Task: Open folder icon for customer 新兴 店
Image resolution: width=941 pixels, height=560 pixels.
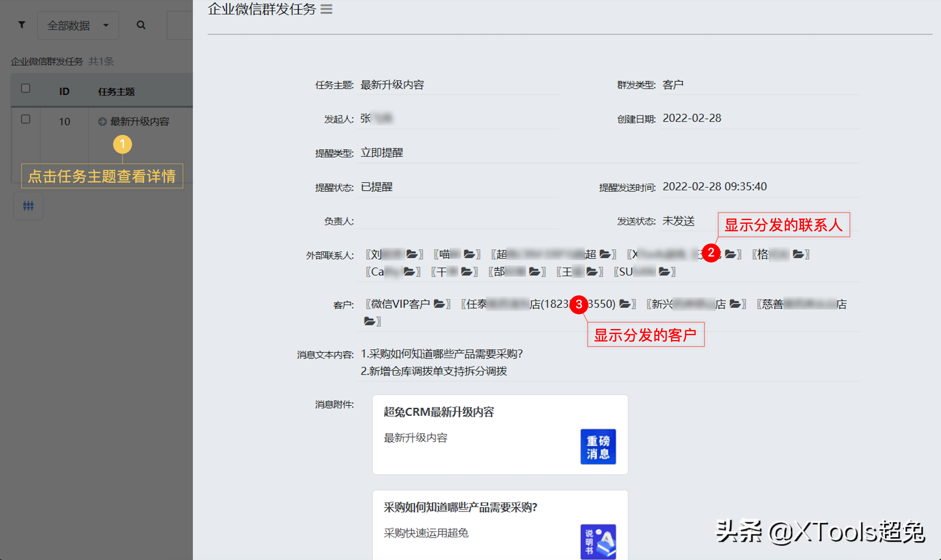Action: coord(735,304)
